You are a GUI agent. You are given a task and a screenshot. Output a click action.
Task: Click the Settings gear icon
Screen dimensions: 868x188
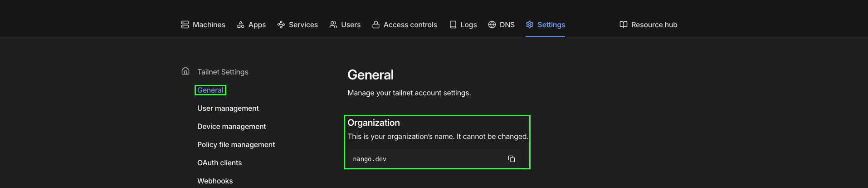tap(530, 25)
